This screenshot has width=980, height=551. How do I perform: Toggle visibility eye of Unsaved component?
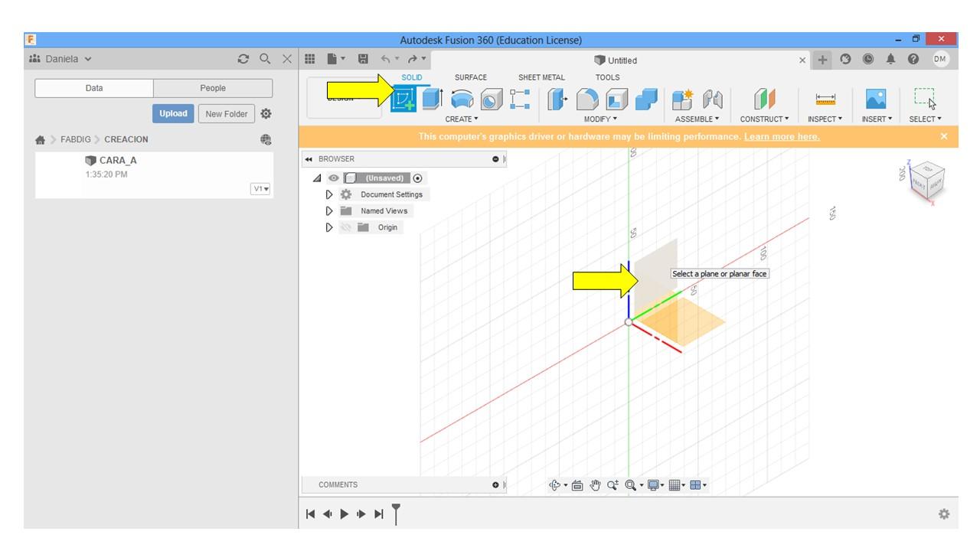(334, 178)
